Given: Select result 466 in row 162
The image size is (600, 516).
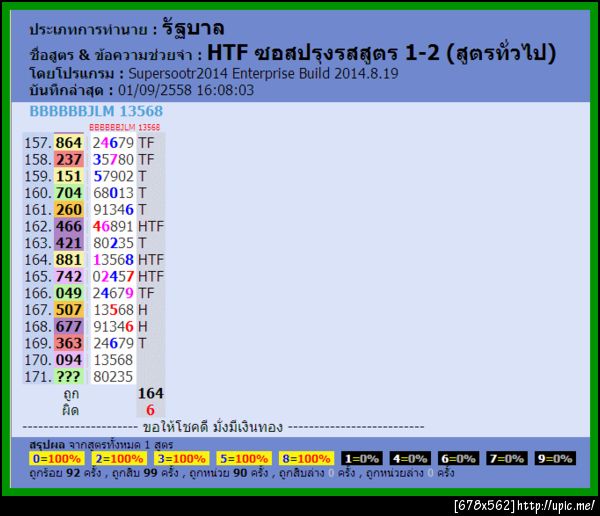Looking at the screenshot, I should (x=69, y=226).
